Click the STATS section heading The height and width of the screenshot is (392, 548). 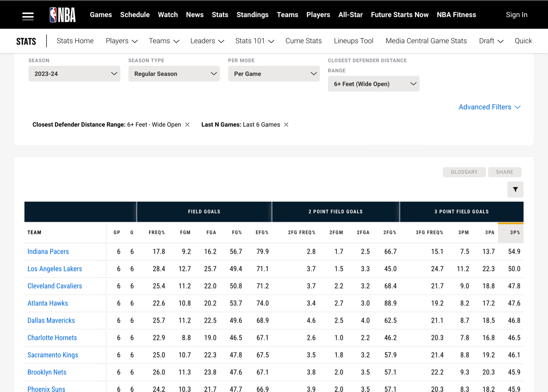(26, 41)
